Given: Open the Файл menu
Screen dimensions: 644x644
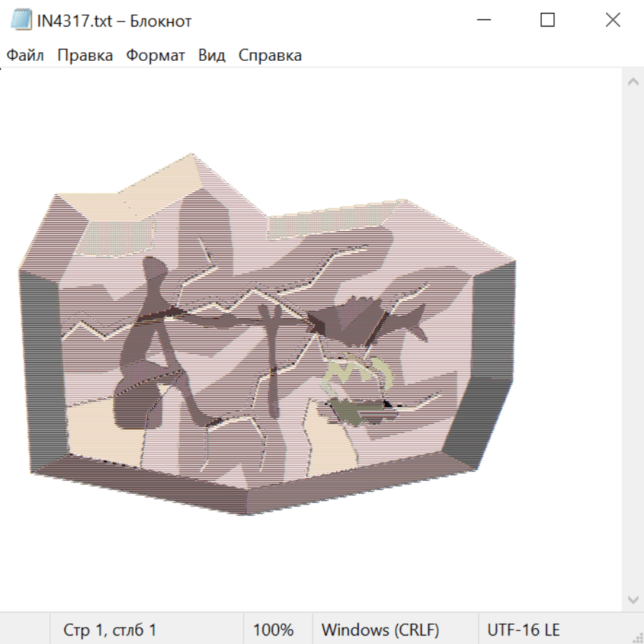Looking at the screenshot, I should (x=25, y=56).
